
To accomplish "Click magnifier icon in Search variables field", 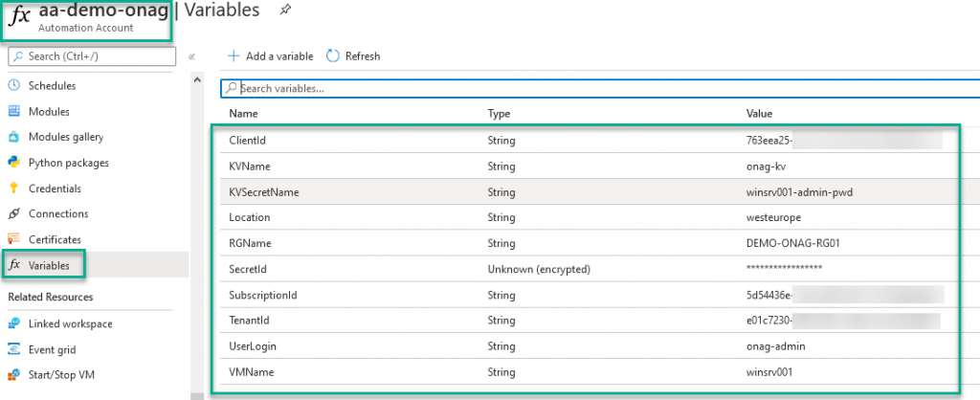I will pyautogui.click(x=232, y=88).
